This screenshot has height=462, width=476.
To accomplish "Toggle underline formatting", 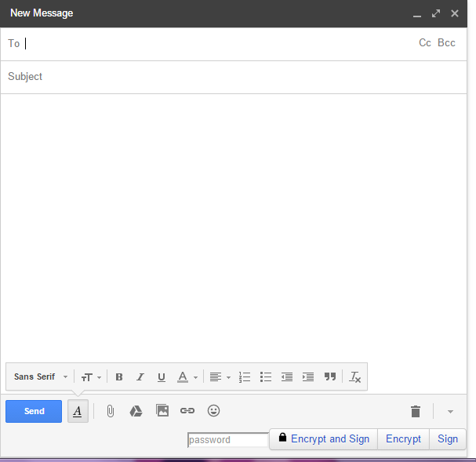I will (x=162, y=377).
